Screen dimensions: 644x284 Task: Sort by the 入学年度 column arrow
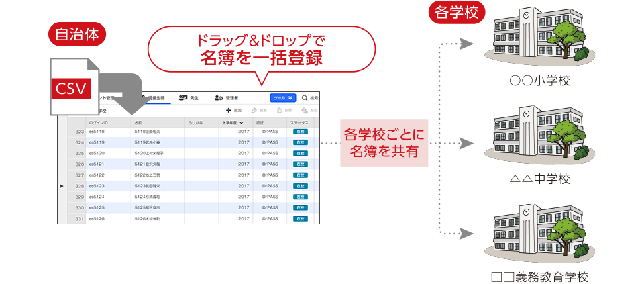click(241, 123)
